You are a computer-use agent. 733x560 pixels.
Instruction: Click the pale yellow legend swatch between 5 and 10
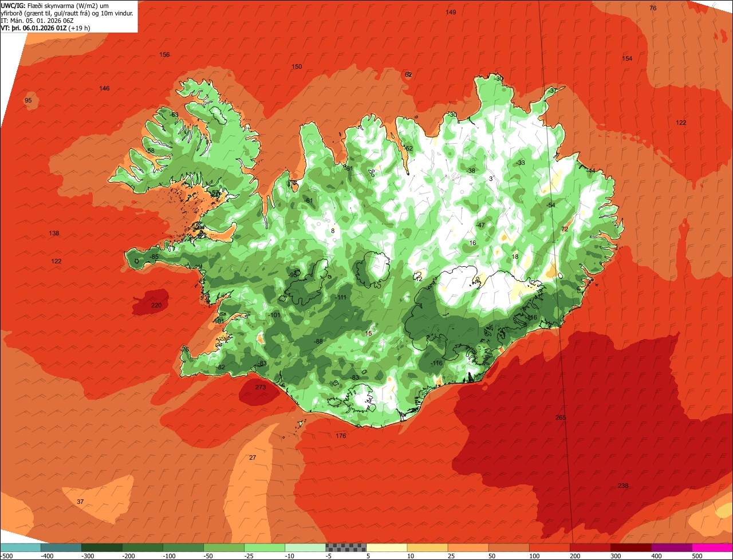[x=387, y=547]
